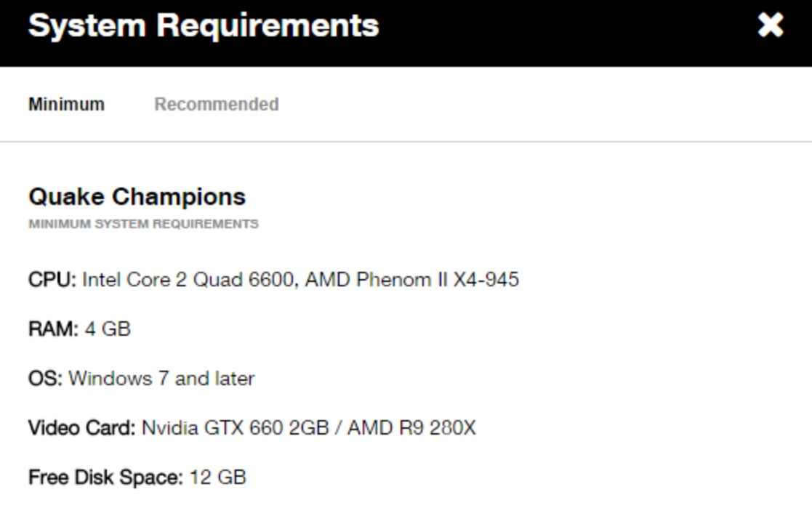Image resolution: width=812 pixels, height=516 pixels.
Task: Click the 12 GB disk space value
Action: click(218, 477)
